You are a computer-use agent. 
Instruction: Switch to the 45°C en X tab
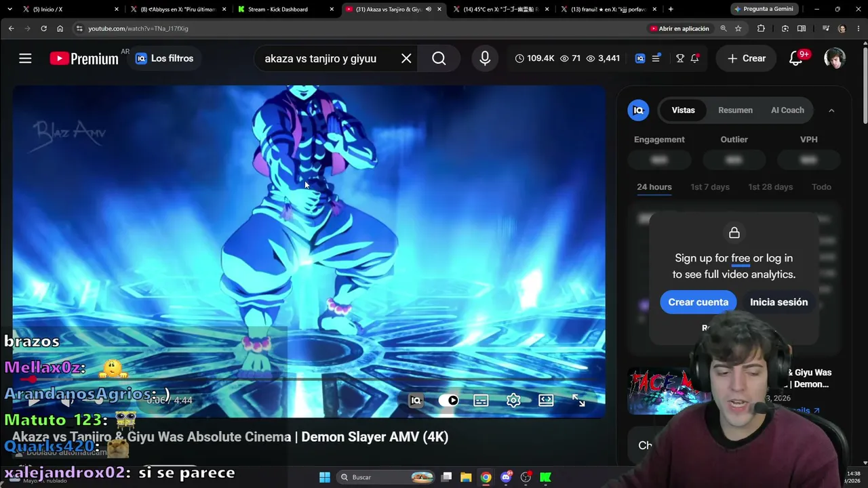pyautogui.click(x=501, y=9)
